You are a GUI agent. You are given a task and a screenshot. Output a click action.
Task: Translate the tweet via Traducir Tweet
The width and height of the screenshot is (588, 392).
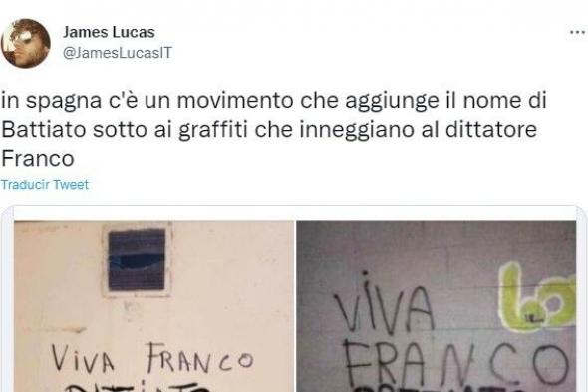45,185
